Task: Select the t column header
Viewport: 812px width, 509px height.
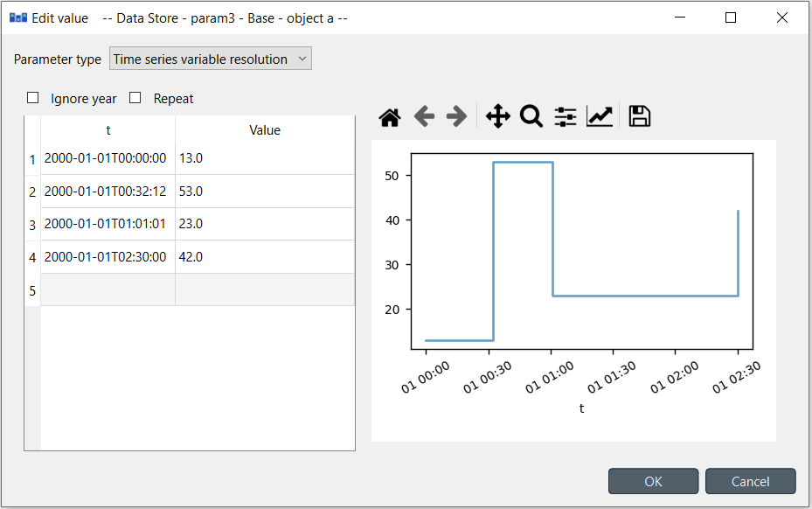Action: tap(108, 129)
